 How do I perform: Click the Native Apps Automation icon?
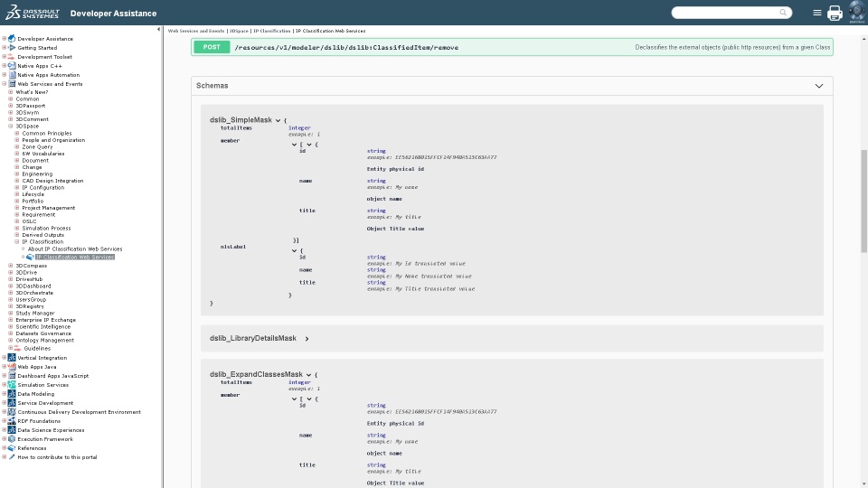point(12,75)
